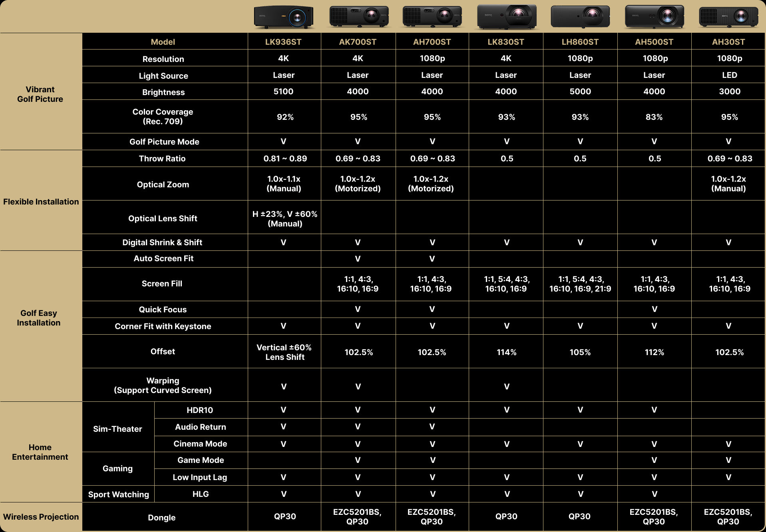The image size is (766, 532).
Task: Click the AH30ST projector thumbnail
Action: (x=728, y=17)
